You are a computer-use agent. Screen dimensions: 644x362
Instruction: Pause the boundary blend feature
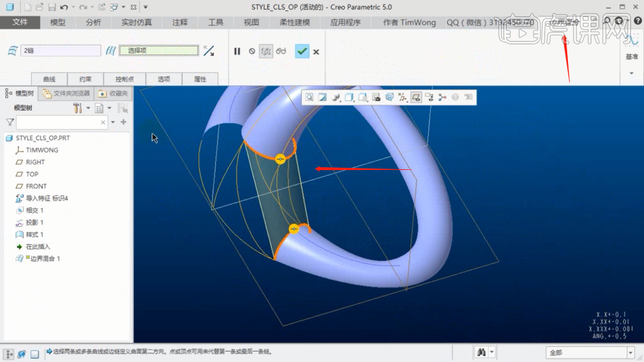tap(237, 51)
